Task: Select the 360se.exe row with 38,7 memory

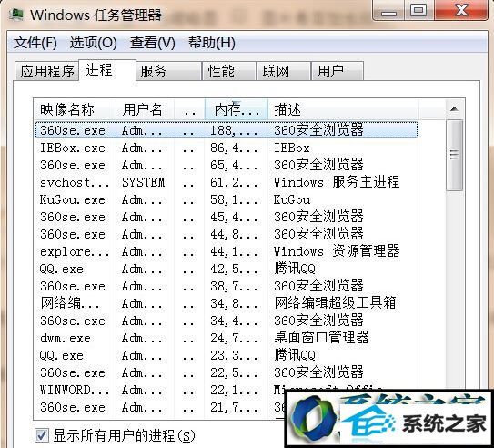Action: 227,286
